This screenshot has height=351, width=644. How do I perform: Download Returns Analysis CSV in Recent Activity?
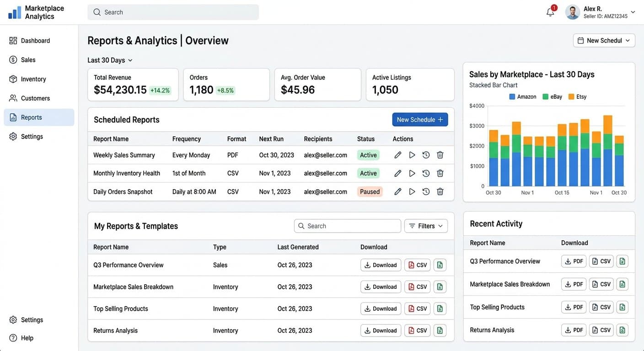[601, 330]
